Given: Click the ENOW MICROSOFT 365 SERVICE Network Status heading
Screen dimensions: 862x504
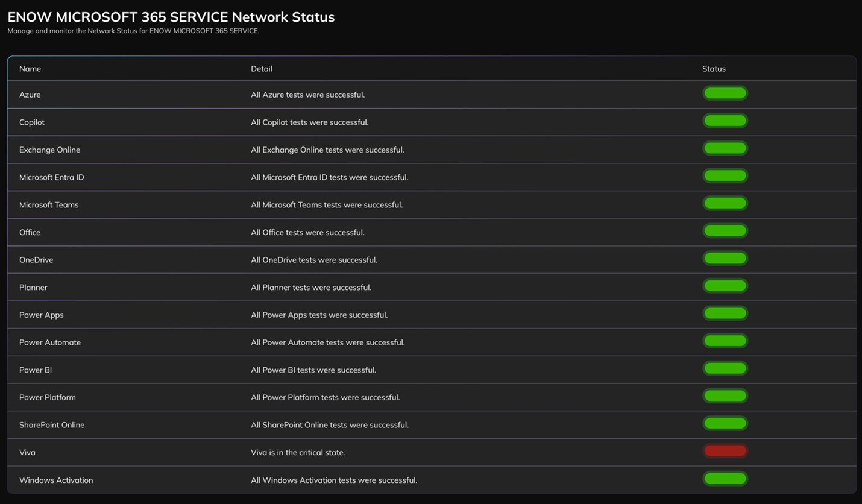Looking at the screenshot, I should coord(171,17).
